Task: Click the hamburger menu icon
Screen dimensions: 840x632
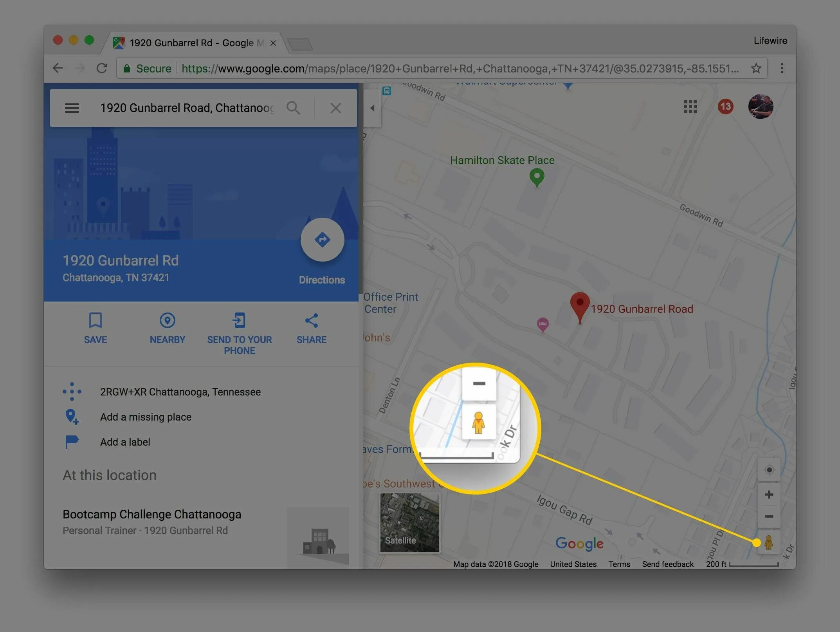Action: [x=71, y=108]
